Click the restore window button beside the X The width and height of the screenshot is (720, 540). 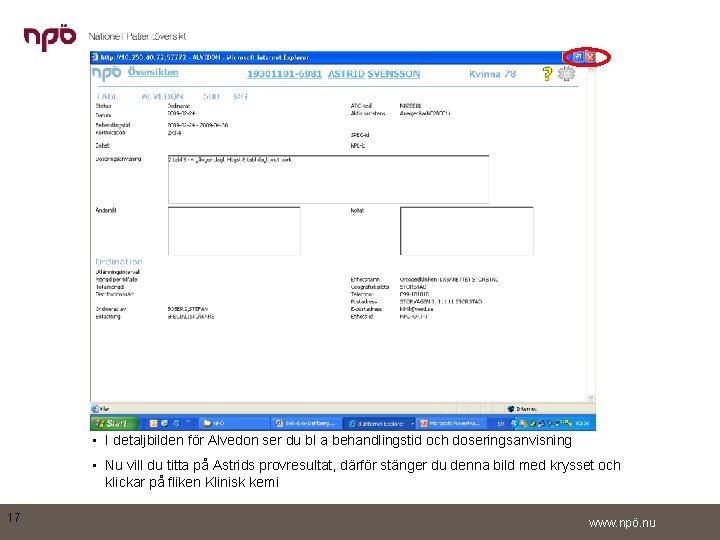coord(579,57)
